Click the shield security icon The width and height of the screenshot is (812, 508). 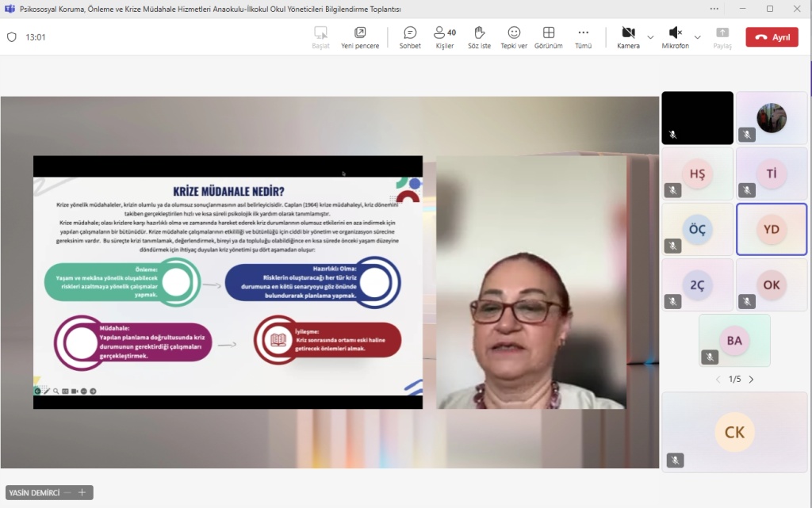point(12,37)
